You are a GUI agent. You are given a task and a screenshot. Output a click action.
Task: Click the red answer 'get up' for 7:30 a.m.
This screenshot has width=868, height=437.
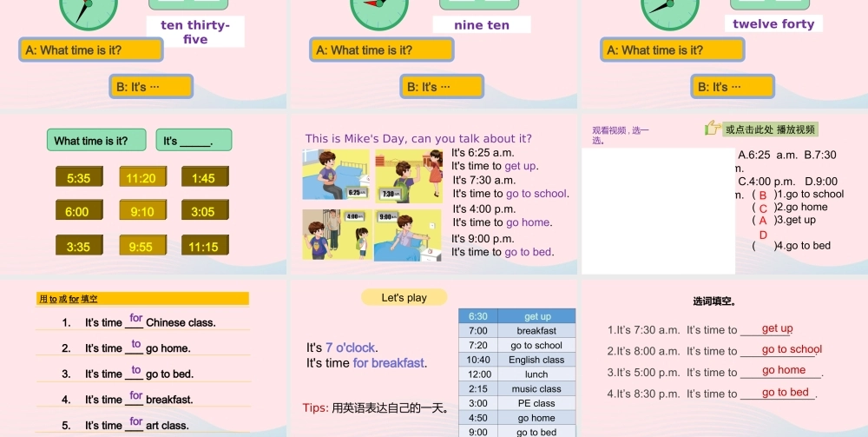(x=777, y=328)
